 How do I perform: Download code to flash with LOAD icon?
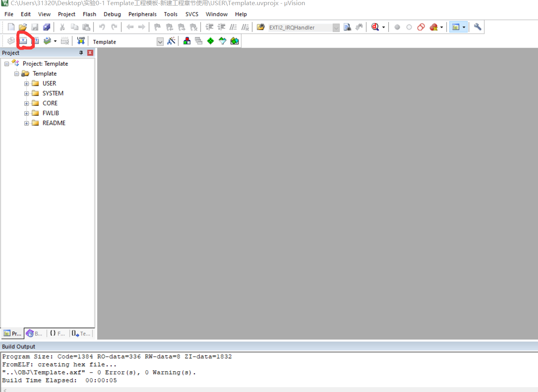pos(81,40)
